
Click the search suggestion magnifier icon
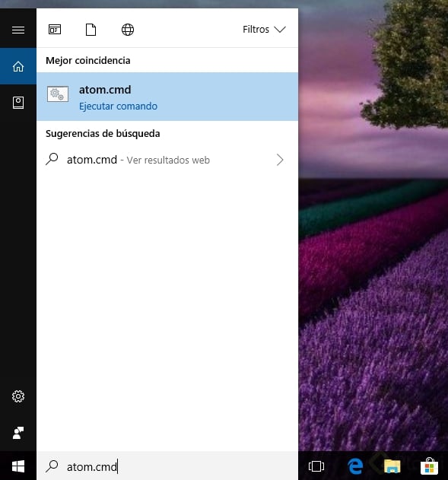tap(52, 159)
